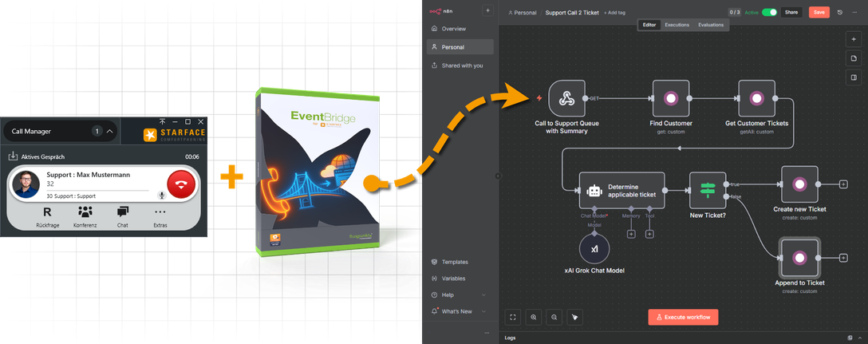Click the add node plus button on canvas
868x344 pixels.
pos(853,39)
